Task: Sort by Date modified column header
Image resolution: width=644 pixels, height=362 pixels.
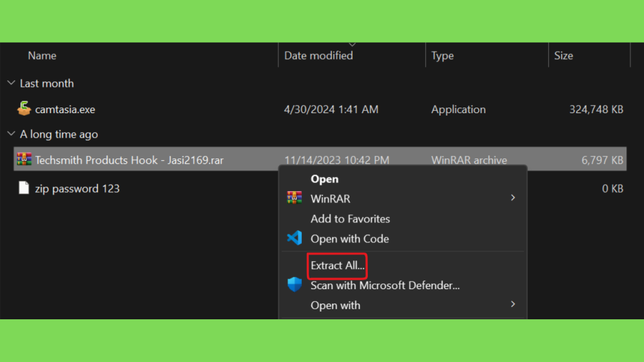Action: tap(318, 55)
